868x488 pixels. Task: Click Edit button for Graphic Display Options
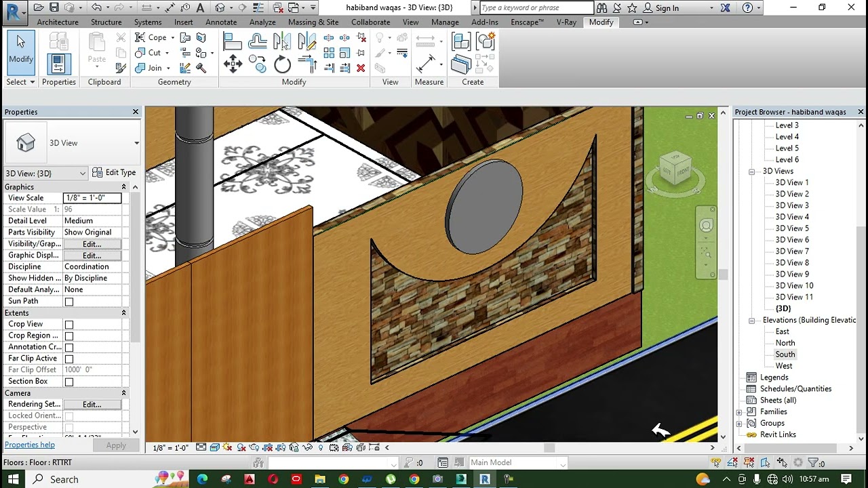click(92, 256)
